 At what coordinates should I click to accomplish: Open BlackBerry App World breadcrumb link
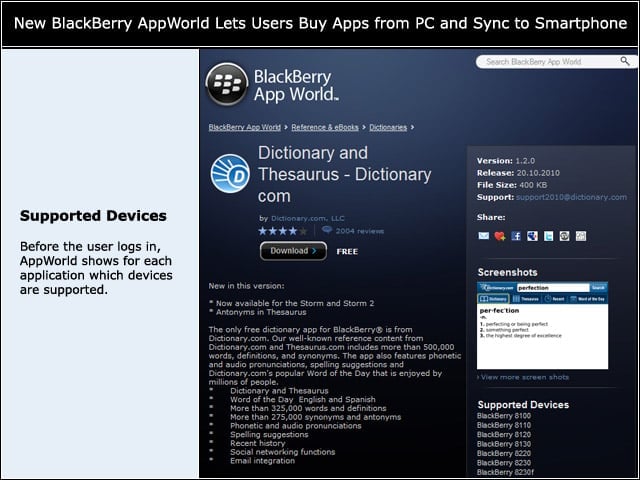click(x=244, y=127)
